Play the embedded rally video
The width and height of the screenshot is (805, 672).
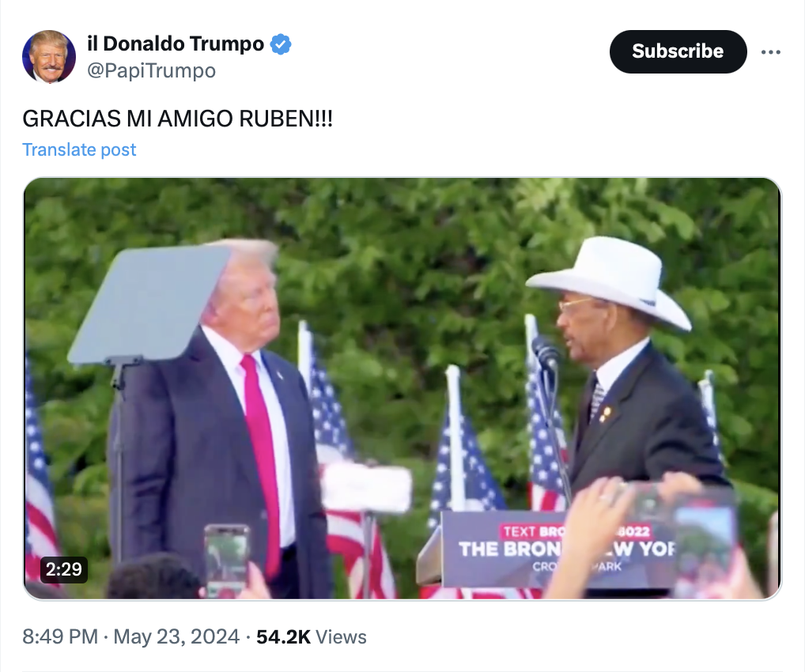[402, 389]
